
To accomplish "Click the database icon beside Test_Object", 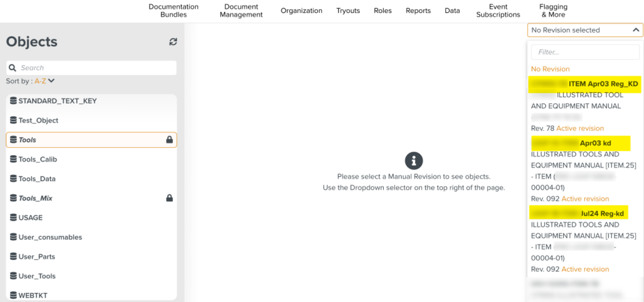I will (13, 120).
